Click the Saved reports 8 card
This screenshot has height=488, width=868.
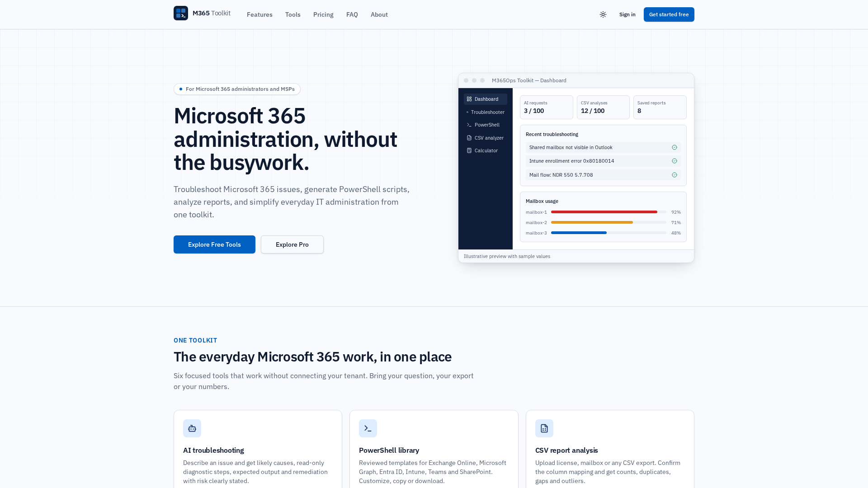pyautogui.click(x=660, y=107)
